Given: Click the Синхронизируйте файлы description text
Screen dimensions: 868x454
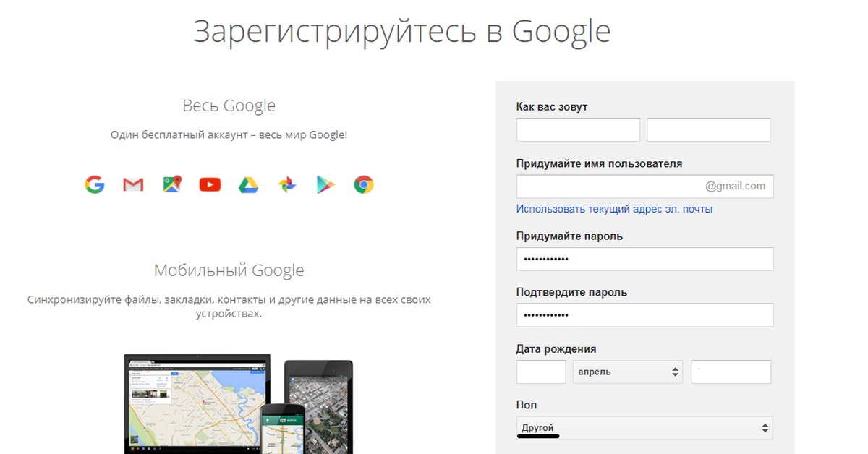Looking at the screenshot, I should (x=229, y=307).
